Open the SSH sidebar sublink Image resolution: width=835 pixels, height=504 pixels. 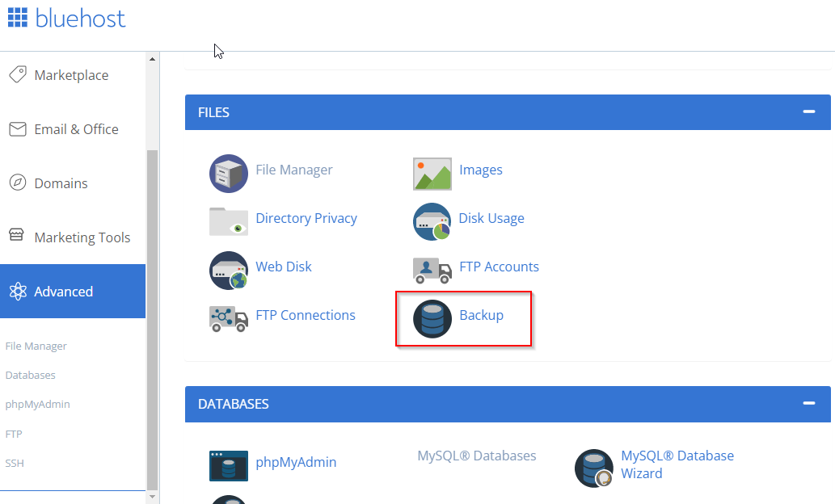point(15,463)
